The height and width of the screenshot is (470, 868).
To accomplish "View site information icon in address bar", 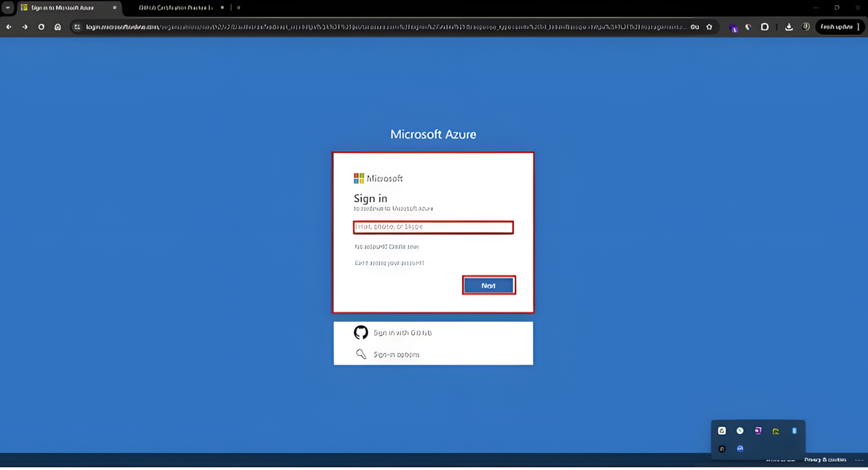I will (x=77, y=27).
